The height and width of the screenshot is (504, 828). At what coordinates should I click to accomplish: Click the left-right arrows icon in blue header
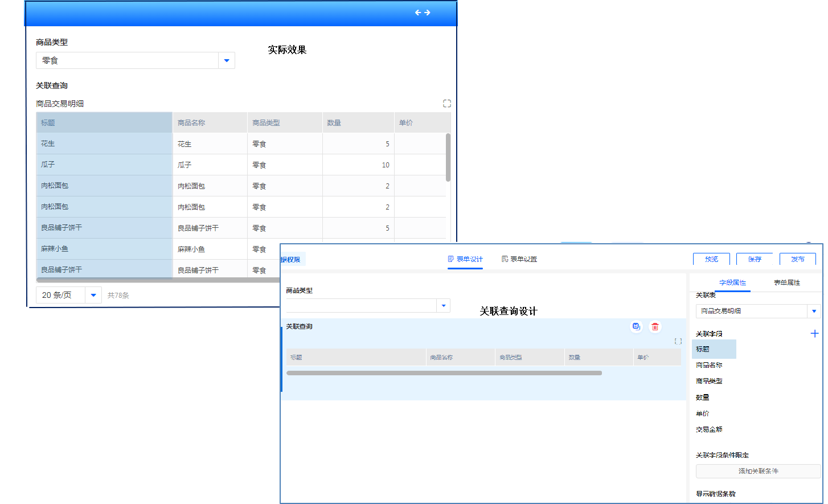(x=422, y=13)
